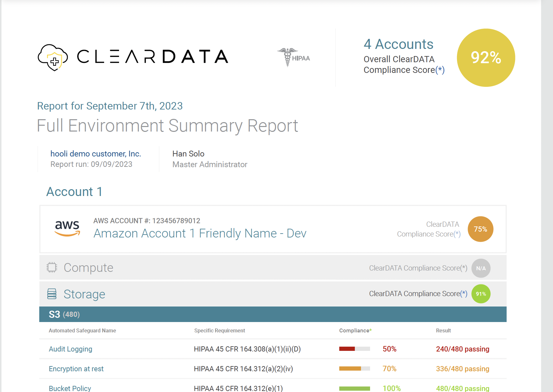
Task: Click the AWS logo
Action: tap(67, 228)
